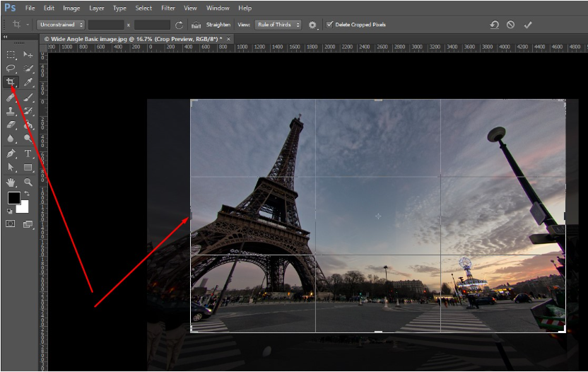Select the Brush tool
The height and width of the screenshot is (372, 588).
[x=28, y=98]
